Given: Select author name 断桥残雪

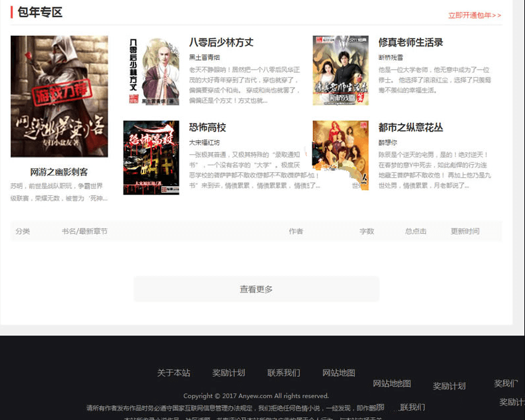Looking at the screenshot, I should pyautogui.click(x=391, y=58).
